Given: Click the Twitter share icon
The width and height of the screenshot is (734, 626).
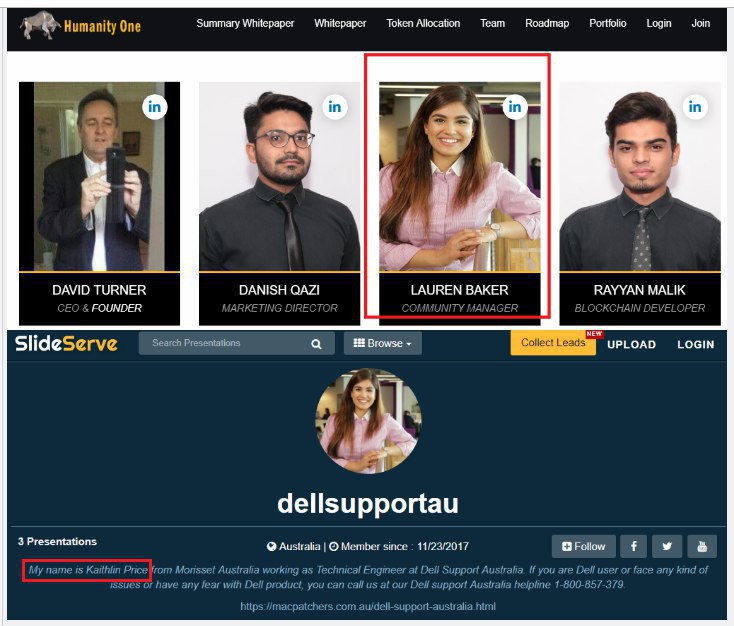Looking at the screenshot, I should (667, 546).
